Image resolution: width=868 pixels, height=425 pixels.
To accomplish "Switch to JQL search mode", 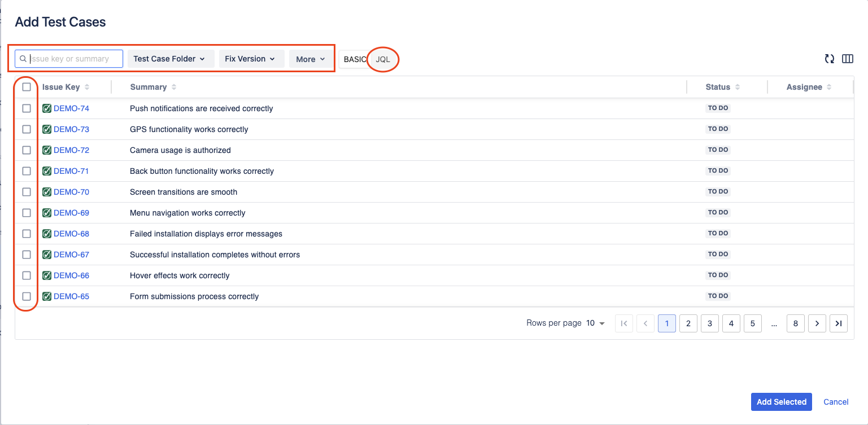I will 383,59.
